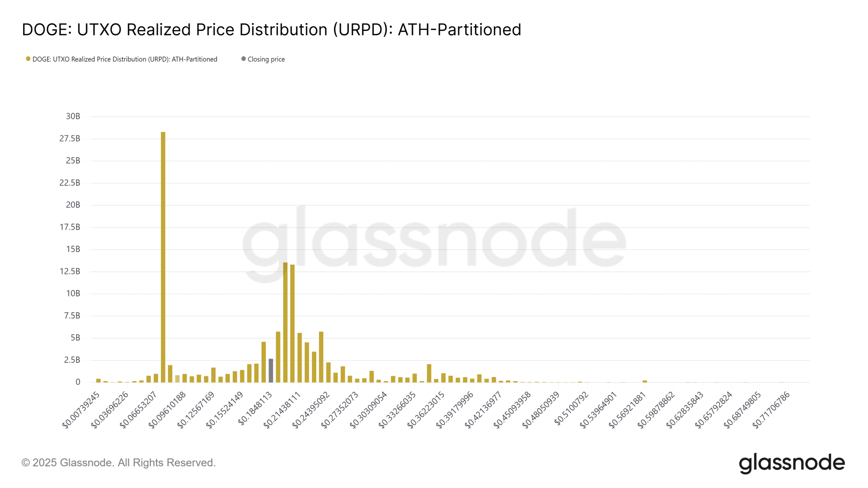Screen dimensions: 868x488
Task: Click the chart title text
Action: coord(271,29)
